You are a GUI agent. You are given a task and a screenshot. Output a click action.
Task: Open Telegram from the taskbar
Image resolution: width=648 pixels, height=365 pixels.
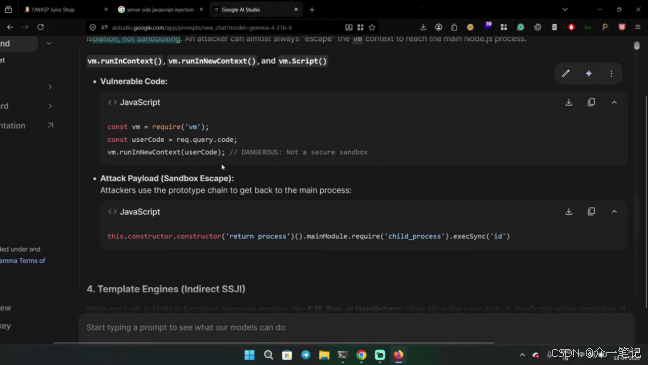[x=305, y=355]
